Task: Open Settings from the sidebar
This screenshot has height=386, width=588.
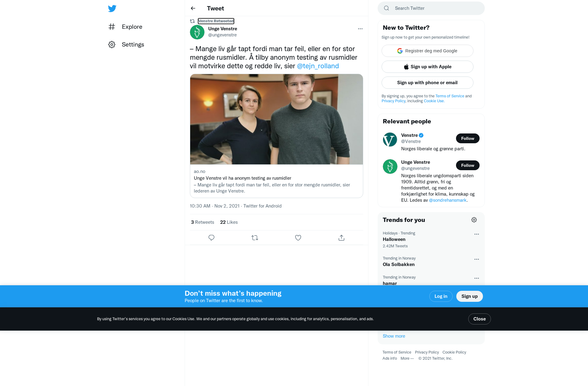Action: (126, 44)
